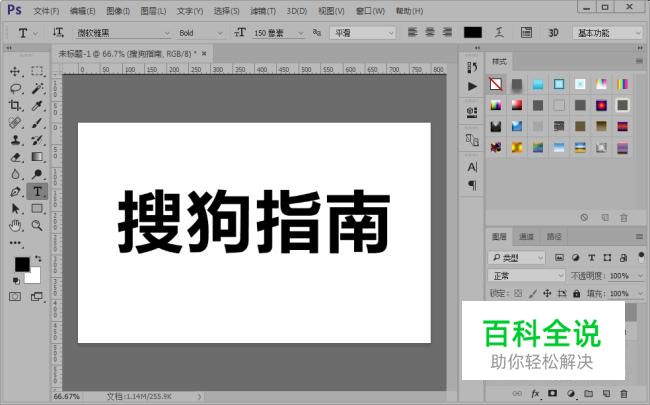
Task: Select the Path Selection tool
Action: [x=15, y=209]
